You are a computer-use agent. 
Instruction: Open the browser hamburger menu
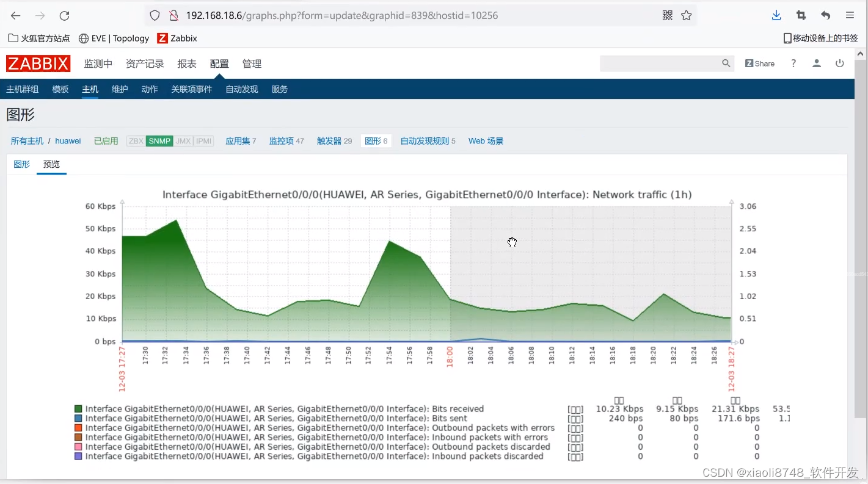pyautogui.click(x=850, y=15)
